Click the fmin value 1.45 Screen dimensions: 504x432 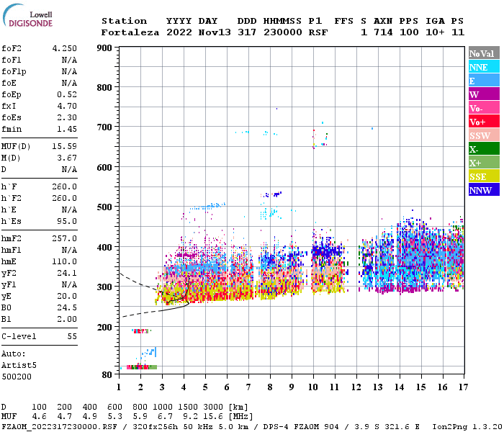pyautogui.click(x=67, y=129)
